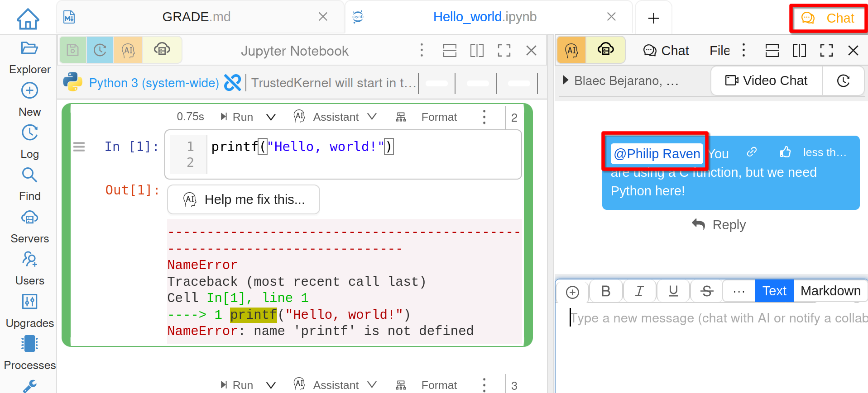
Task: Click the thumbs up on the chat message
Action: (785, 152)
